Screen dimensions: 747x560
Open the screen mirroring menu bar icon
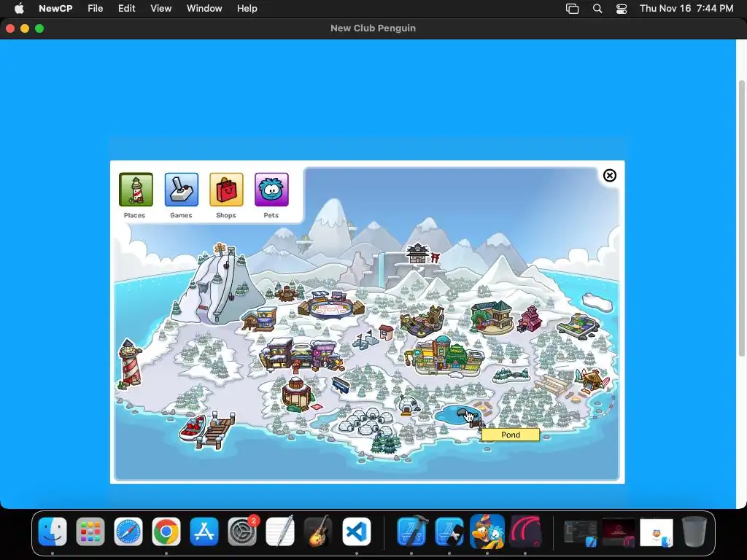(572, 9)
